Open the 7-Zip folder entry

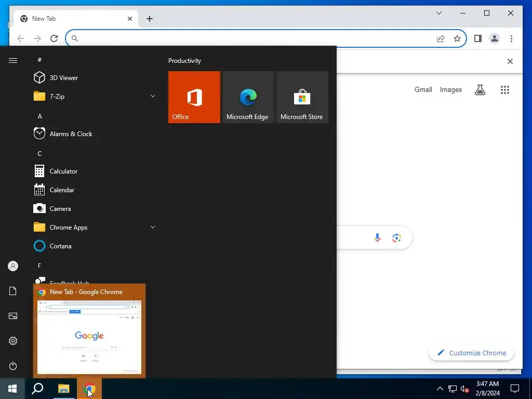[95, 96]
